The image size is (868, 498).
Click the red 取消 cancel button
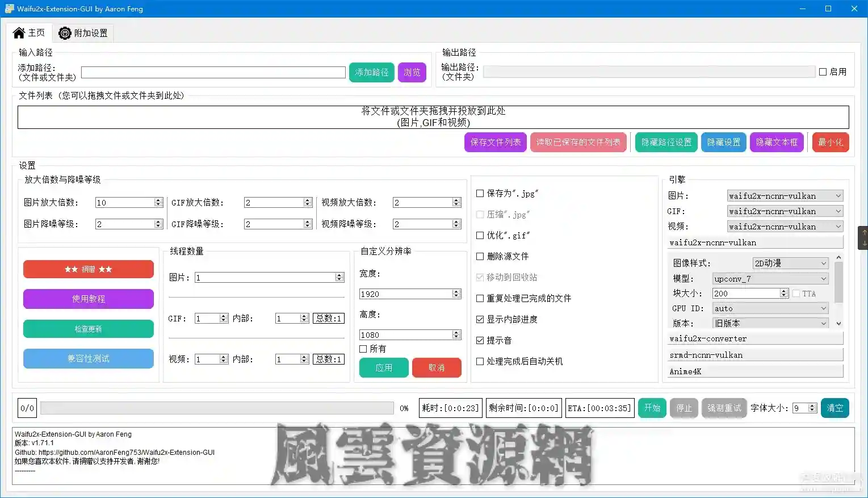437,368
